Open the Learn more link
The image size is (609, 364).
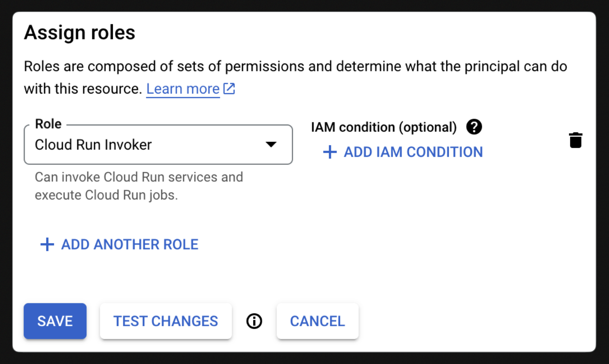tap(183, 89)
